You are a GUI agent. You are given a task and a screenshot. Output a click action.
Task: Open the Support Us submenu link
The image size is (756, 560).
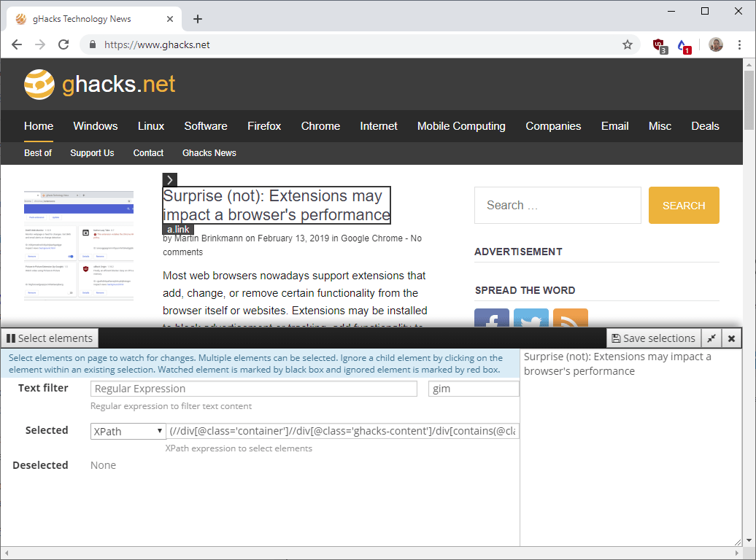pos(92,153)
